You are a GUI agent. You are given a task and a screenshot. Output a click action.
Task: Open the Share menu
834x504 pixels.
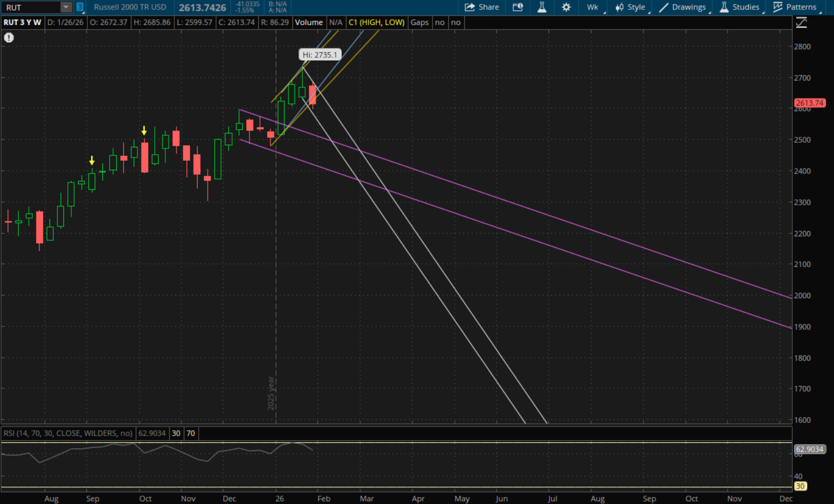(482, 7)
